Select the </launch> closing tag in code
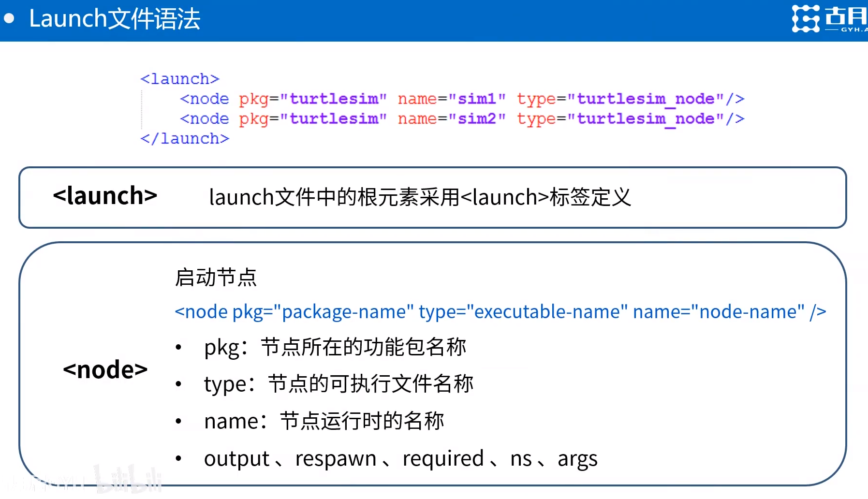 point(184,138)
